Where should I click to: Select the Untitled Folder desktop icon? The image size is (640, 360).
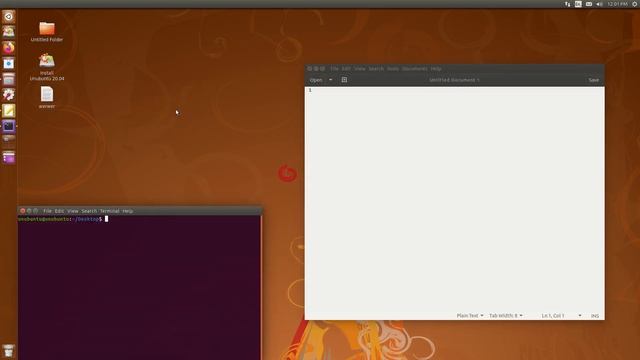point(47,32)
